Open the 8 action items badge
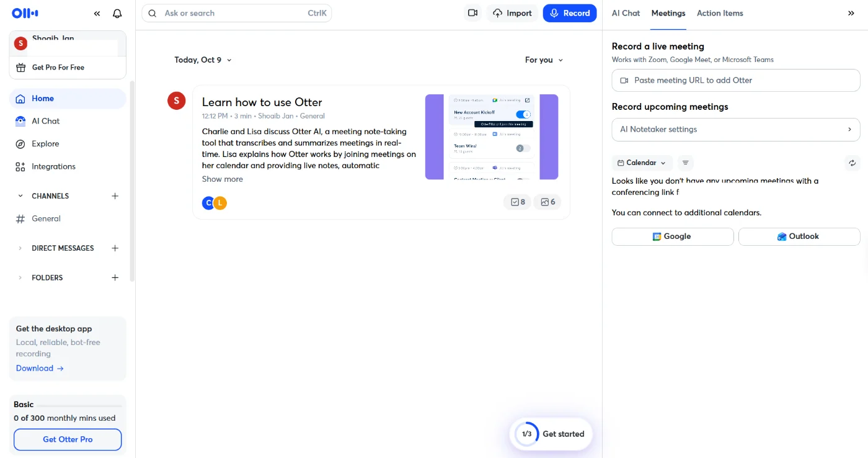 (x=517, y=202)
